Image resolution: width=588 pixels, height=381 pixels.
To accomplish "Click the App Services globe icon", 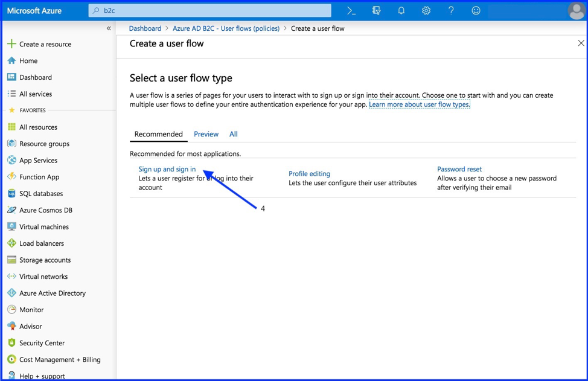I will [11, 160].
